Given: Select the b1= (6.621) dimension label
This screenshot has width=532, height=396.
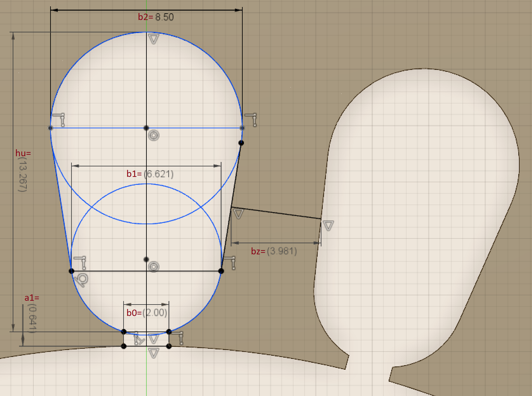Looking at the screenshot, I should (x=150, y=174).
